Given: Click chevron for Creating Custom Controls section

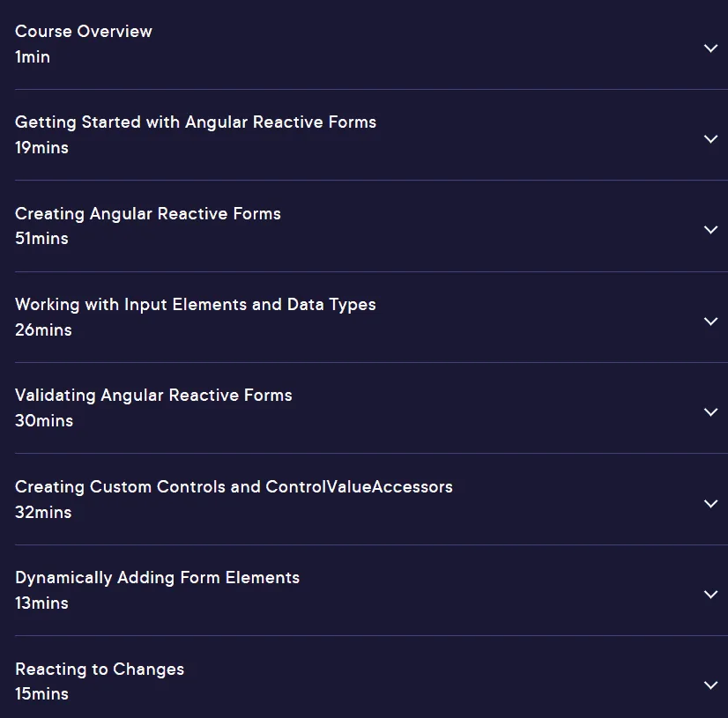Looking at the screenshot, I should pos(710,504).
